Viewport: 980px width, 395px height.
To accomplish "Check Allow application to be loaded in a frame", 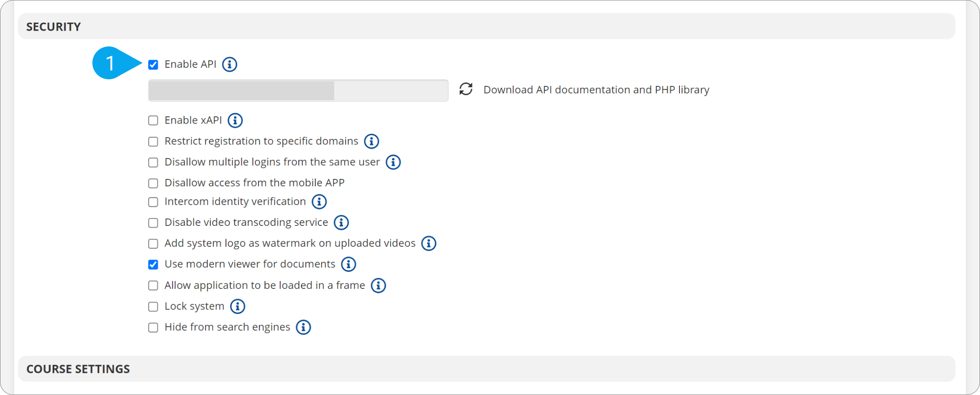I will (x=153, y=285).
